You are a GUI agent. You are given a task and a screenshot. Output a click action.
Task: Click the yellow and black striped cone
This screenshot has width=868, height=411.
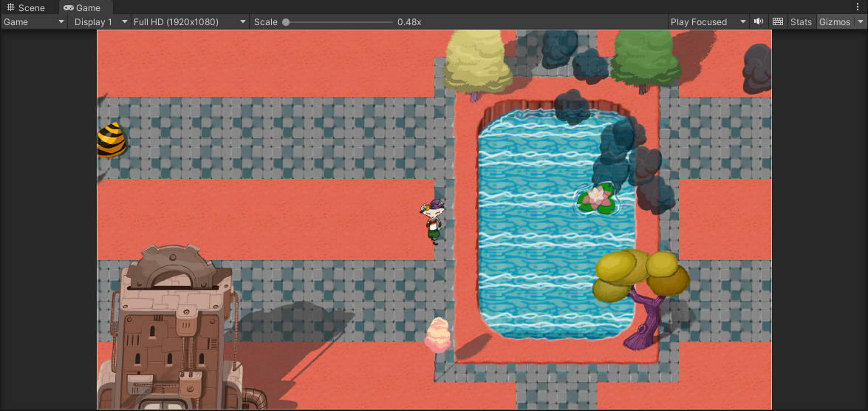pos(111,140)
